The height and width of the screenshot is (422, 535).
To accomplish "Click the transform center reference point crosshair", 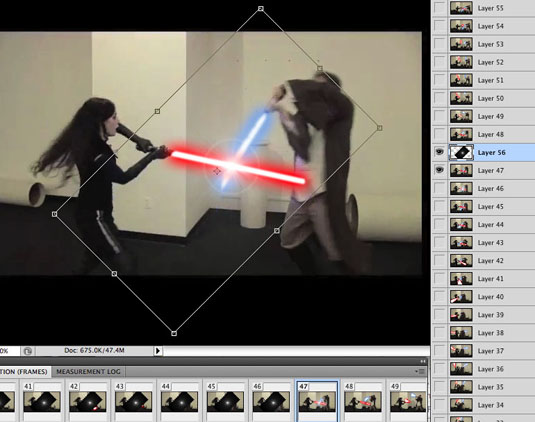I will (217, 171).
